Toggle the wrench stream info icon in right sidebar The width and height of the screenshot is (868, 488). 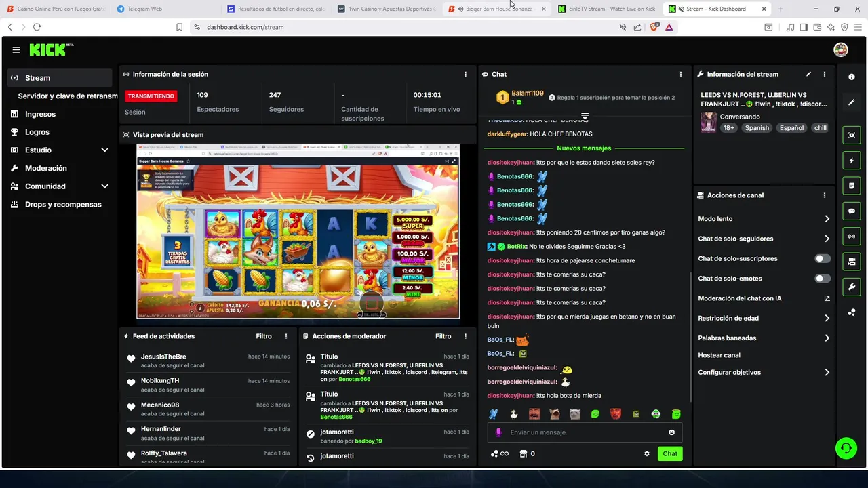[x=852, y=287]
